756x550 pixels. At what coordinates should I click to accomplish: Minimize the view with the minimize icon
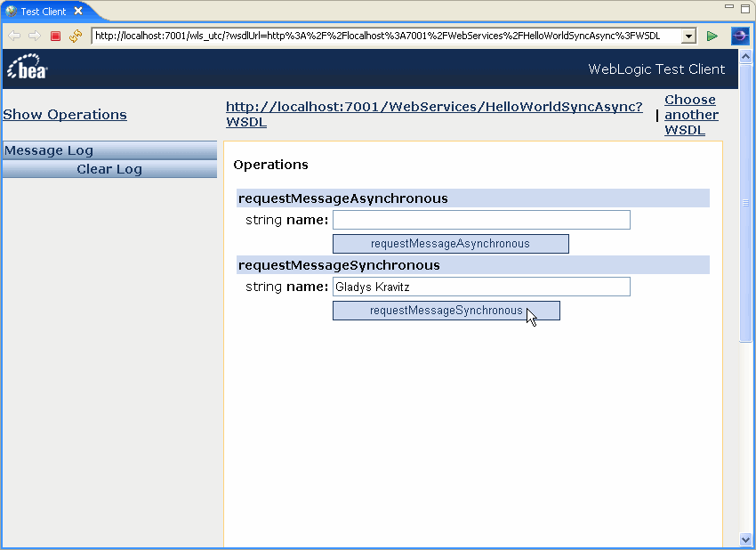click(x=729, y=7)
